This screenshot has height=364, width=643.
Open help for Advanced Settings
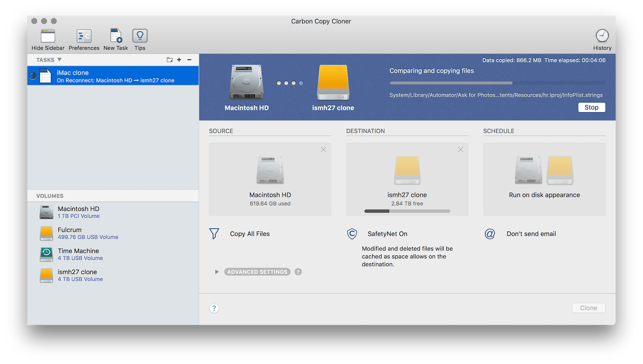298,272
